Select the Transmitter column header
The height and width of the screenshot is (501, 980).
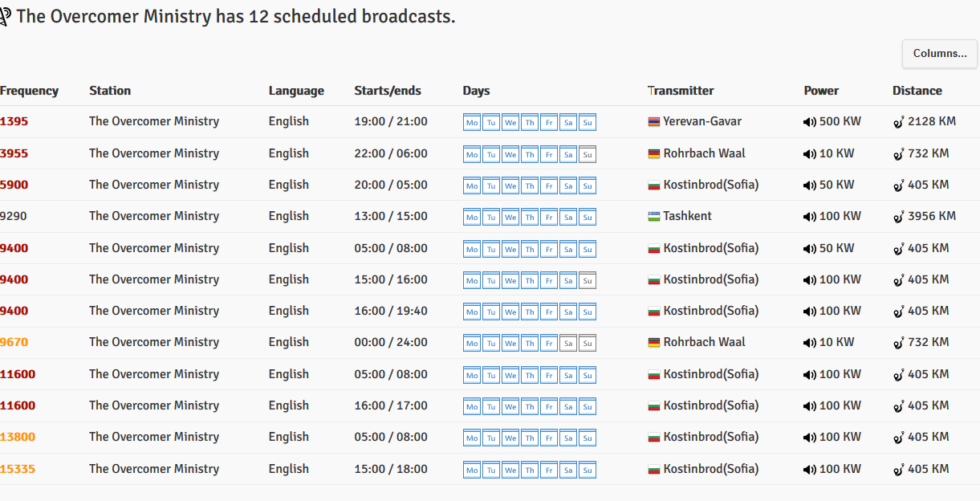pyautogui.click(x=681, y=91)
